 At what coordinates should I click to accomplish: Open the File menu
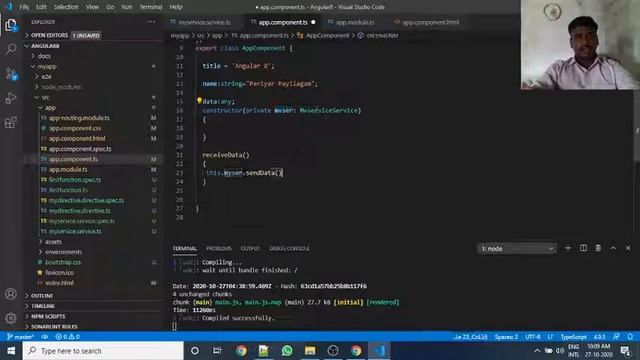coord(24,7)
